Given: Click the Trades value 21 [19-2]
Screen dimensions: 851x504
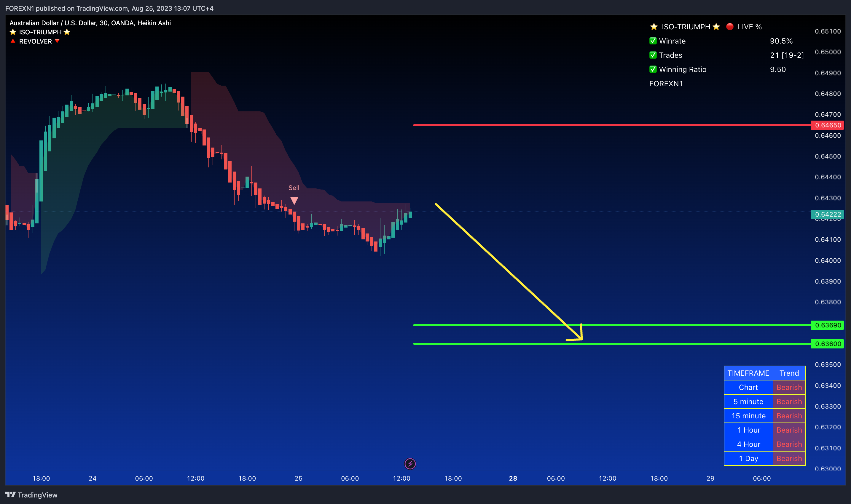Looking at the screenshot, I should tap(787, 55).
